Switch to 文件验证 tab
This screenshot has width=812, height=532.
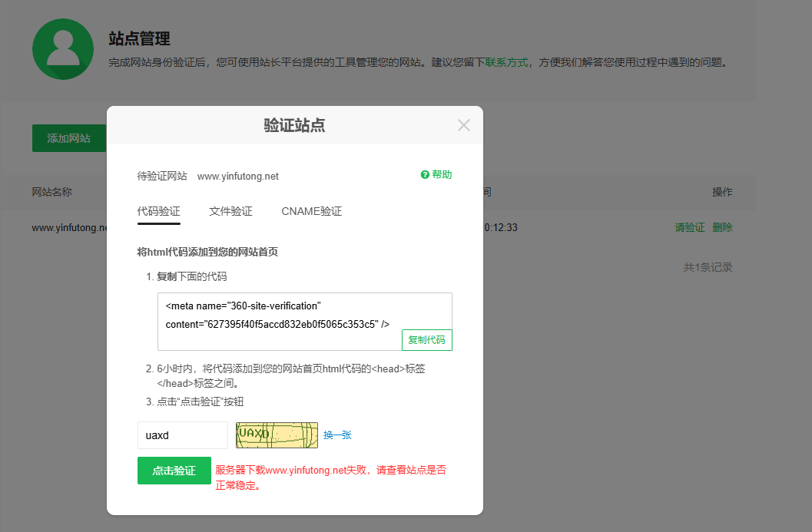pos(230,212)
